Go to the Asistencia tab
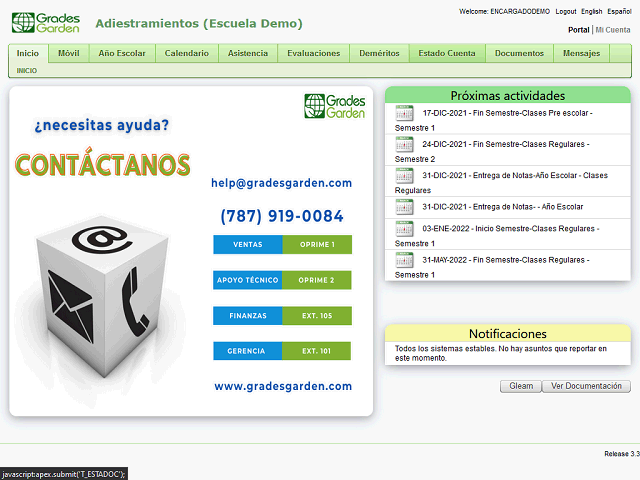 pos(248,53)
